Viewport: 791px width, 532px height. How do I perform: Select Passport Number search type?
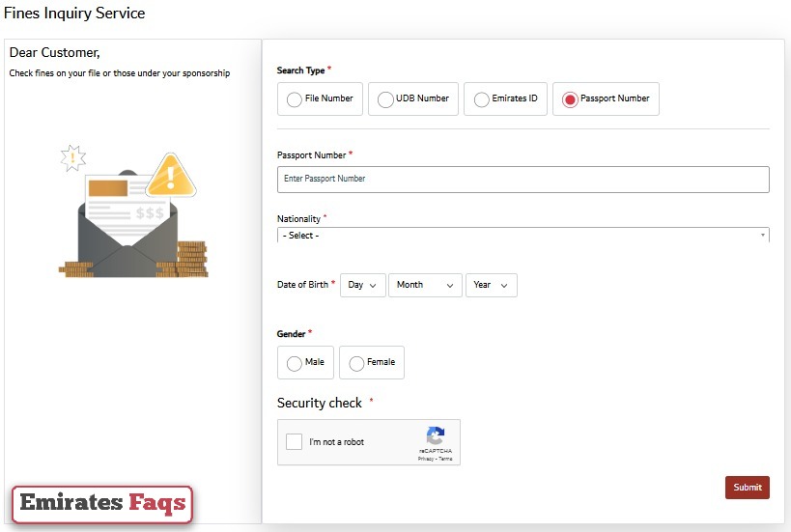570,99
